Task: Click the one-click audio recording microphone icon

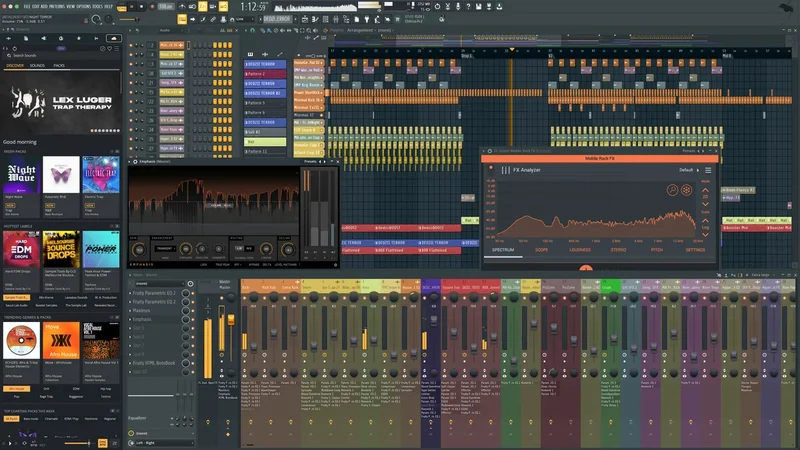Action: (458, 7)
